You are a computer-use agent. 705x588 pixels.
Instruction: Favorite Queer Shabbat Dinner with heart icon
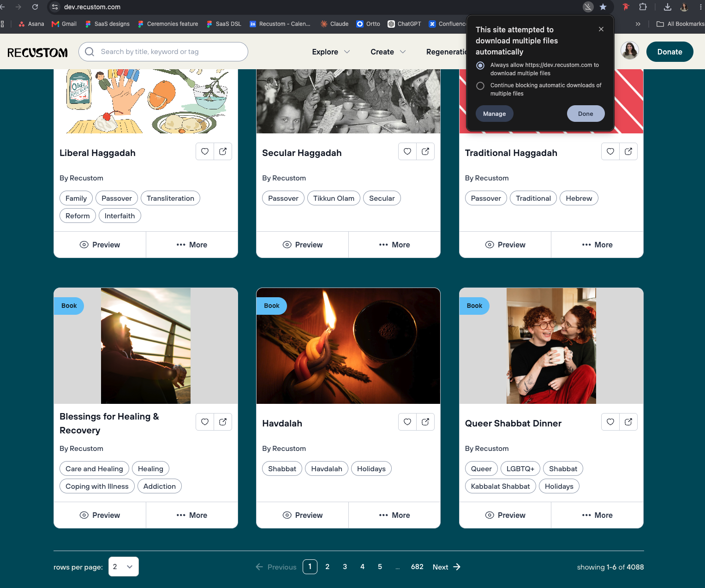[610, 422]
